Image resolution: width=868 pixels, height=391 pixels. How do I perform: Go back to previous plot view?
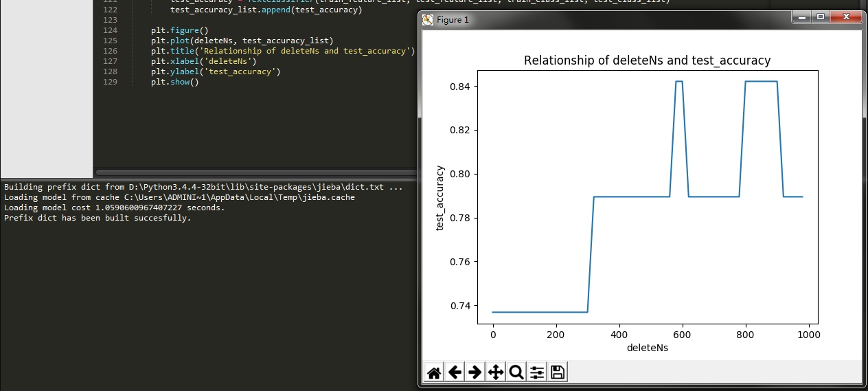tap(455, 372)
